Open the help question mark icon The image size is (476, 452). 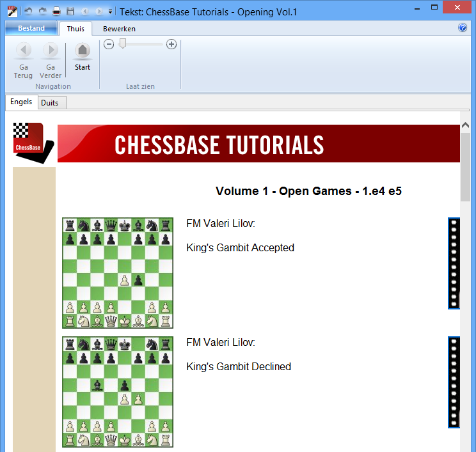(x=463, y=27)
